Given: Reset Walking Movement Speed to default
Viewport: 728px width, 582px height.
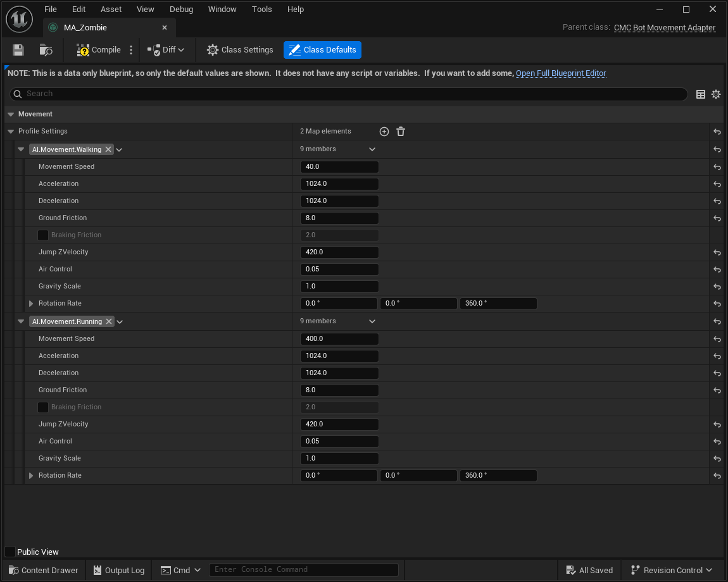Looking at the screenshot, I should point(717,167).
